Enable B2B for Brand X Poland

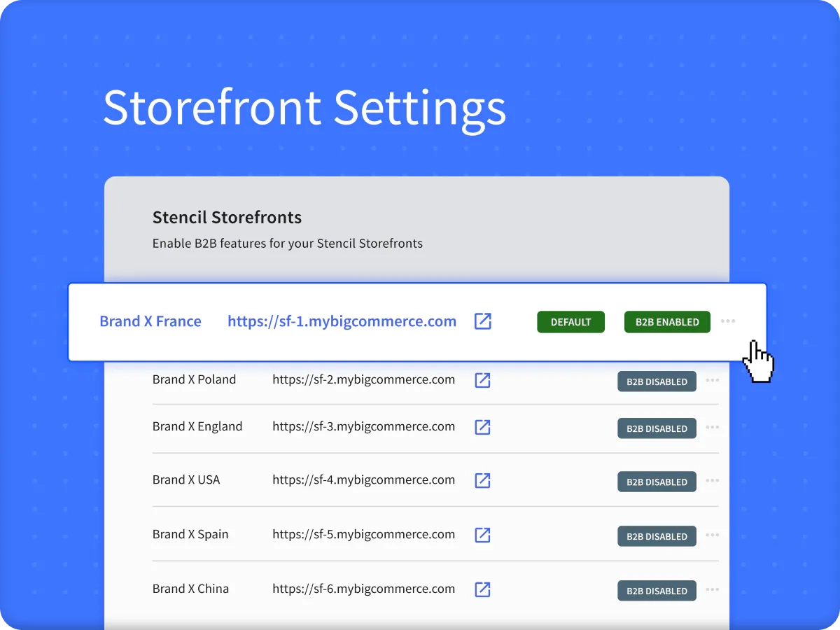coord(657,381)
